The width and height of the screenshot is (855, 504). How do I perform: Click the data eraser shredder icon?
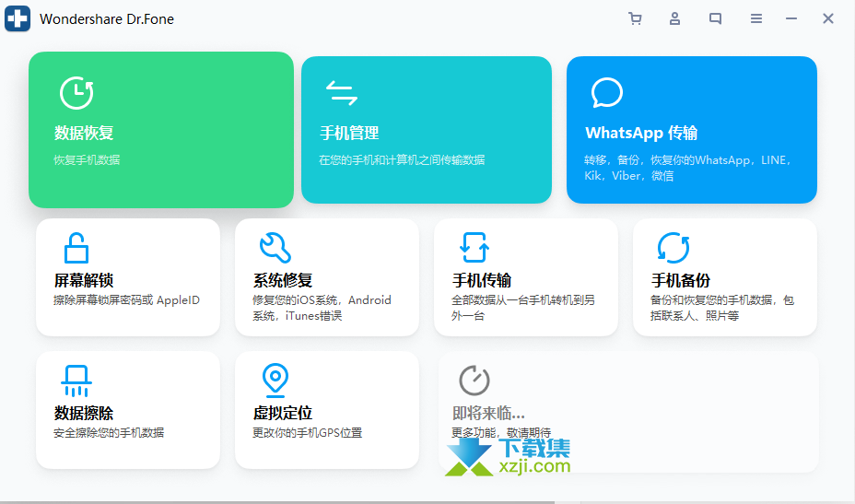tap(76, 381)
